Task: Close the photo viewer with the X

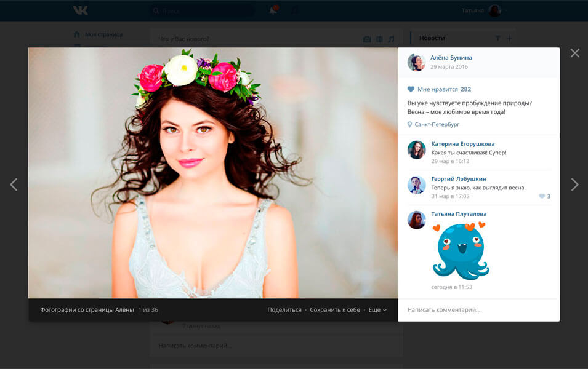Action: 575,53
